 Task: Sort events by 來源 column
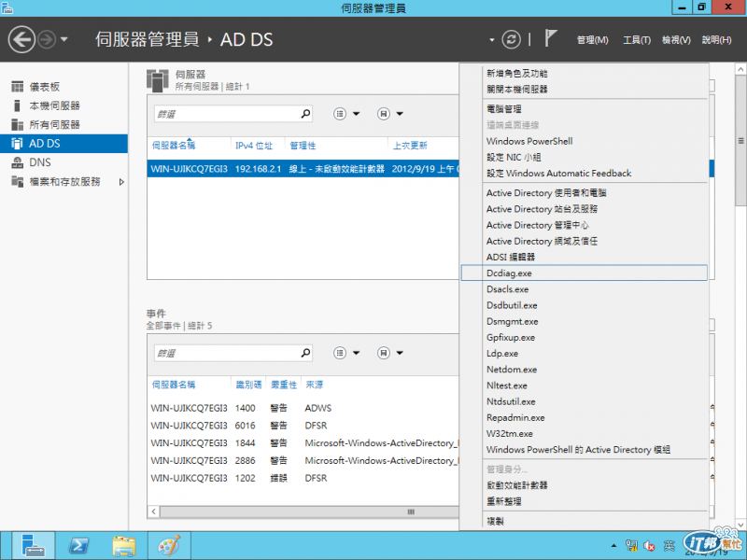click(315, 385)
